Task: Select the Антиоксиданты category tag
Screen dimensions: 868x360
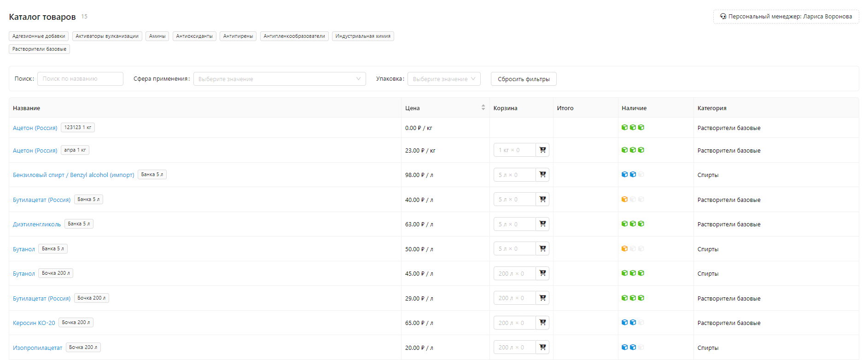Action: 194,36
